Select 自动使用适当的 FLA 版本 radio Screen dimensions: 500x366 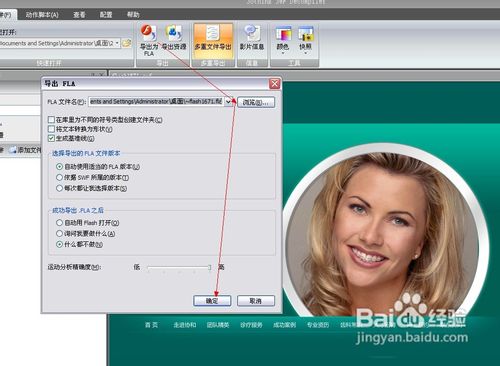pos(59,166)
